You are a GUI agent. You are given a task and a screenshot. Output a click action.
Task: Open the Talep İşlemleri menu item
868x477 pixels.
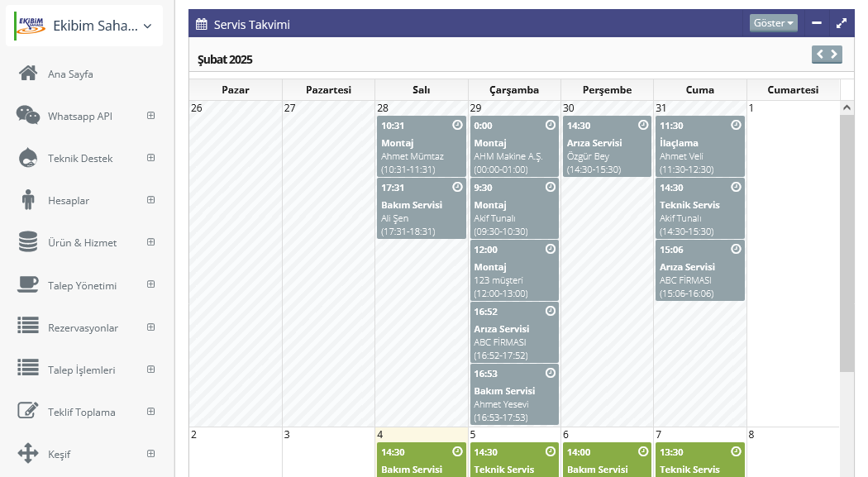[x=81, y=370]
